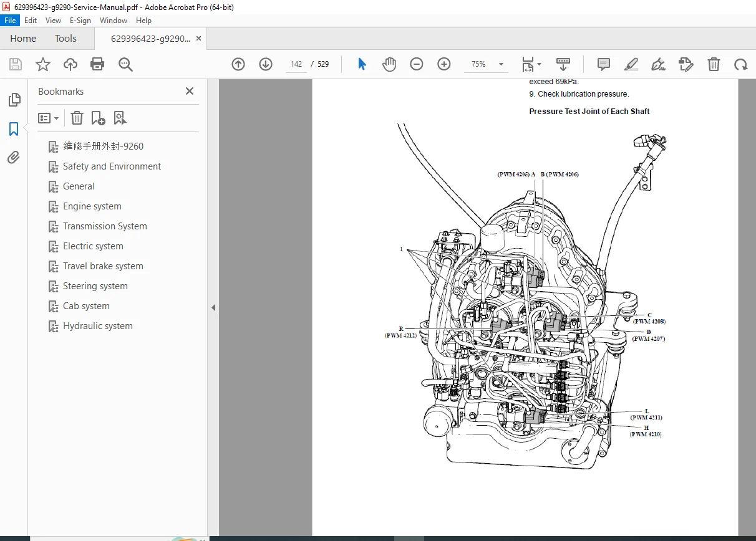Viewport: 756px width, 541px height.
Task: Click the Stamp / fill and sign icon
Action: 686,64
